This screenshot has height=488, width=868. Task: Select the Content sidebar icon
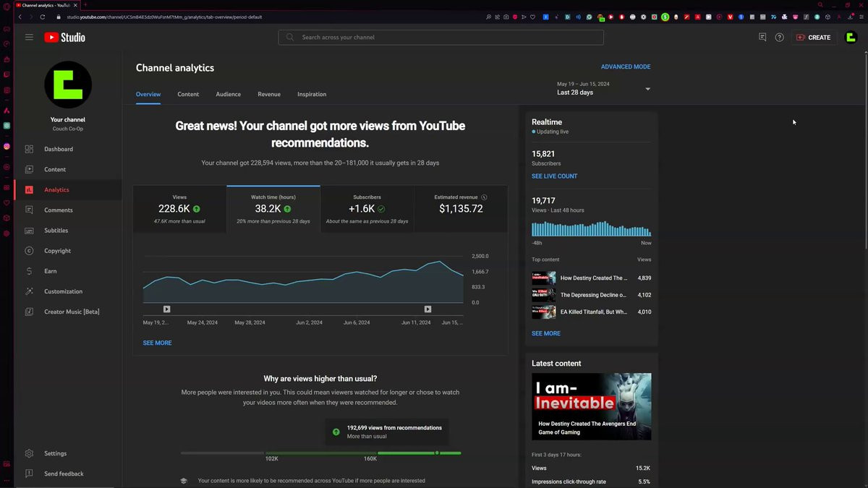[29, 169]
